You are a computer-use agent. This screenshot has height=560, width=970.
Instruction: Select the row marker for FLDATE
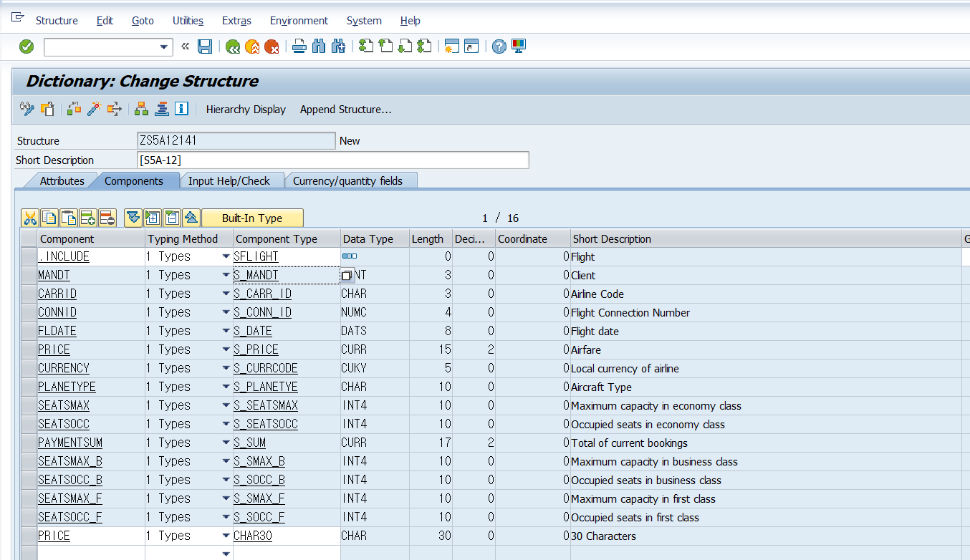(28, 331)
